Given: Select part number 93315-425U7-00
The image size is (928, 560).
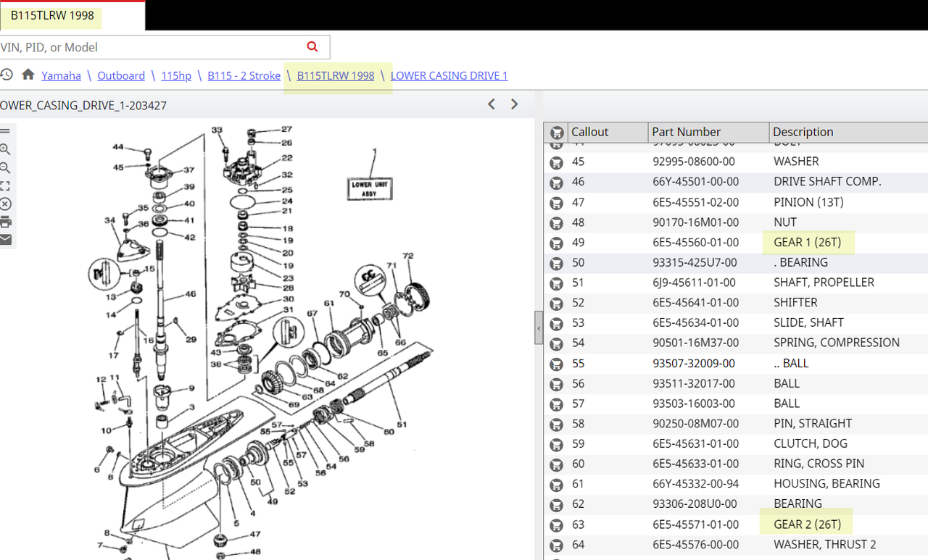Looking at the screenshot, I should tap(695, 262).
